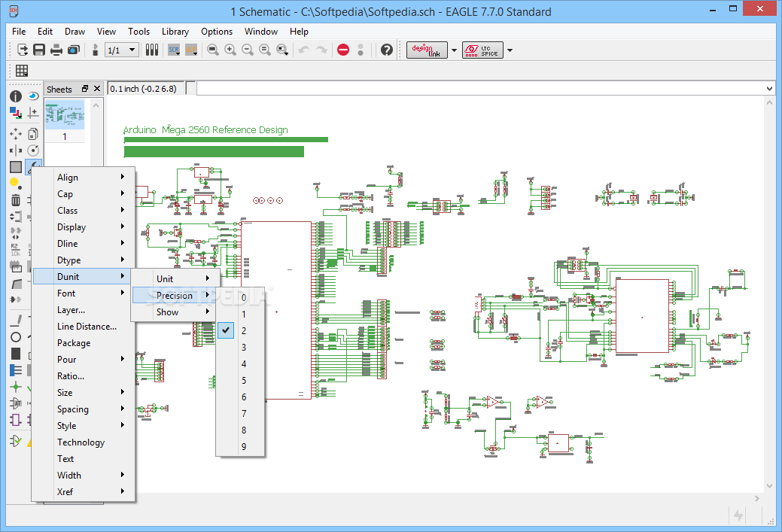Expand the Font submenu
This screenshot has height=532, width=782.
pos(84,293)
